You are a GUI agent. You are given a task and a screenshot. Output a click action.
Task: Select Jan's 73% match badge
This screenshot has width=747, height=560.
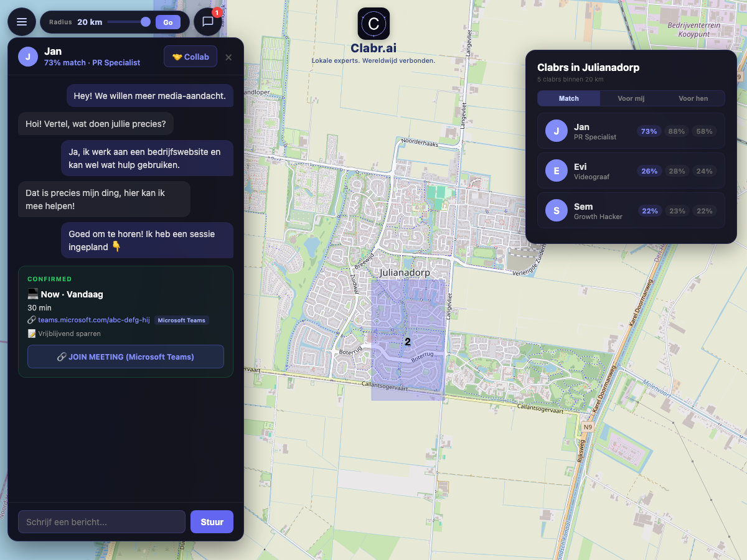[x=649, y=131]
